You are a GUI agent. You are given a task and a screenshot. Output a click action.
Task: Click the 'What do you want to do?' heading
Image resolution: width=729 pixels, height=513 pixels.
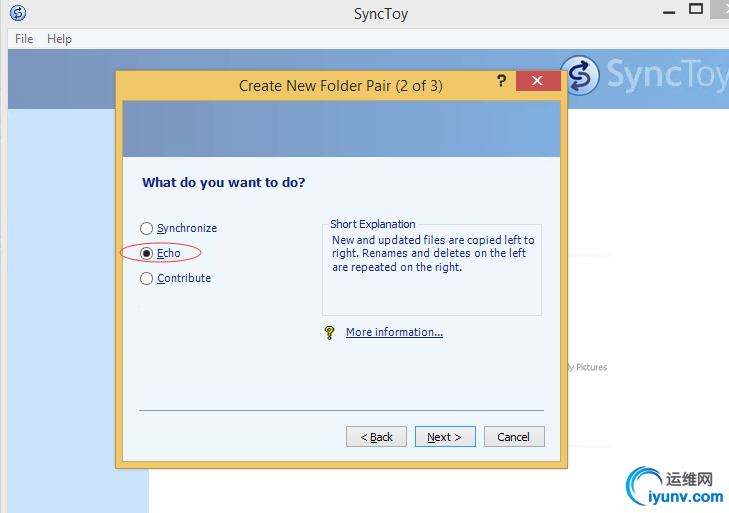[x=224, y=182]
